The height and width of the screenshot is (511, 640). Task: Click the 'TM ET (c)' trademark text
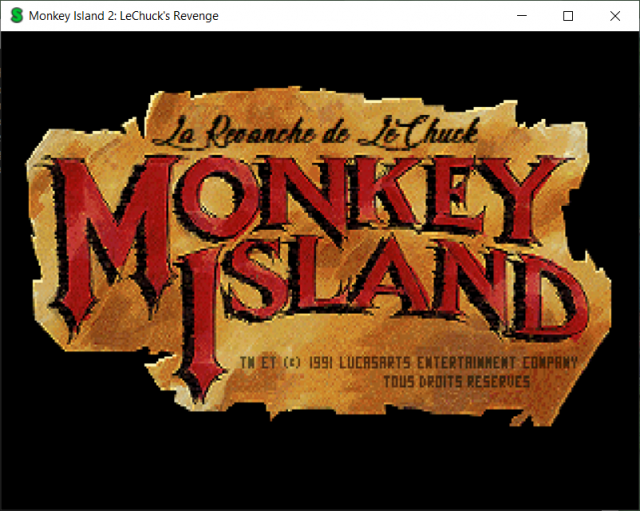(270, 362)
